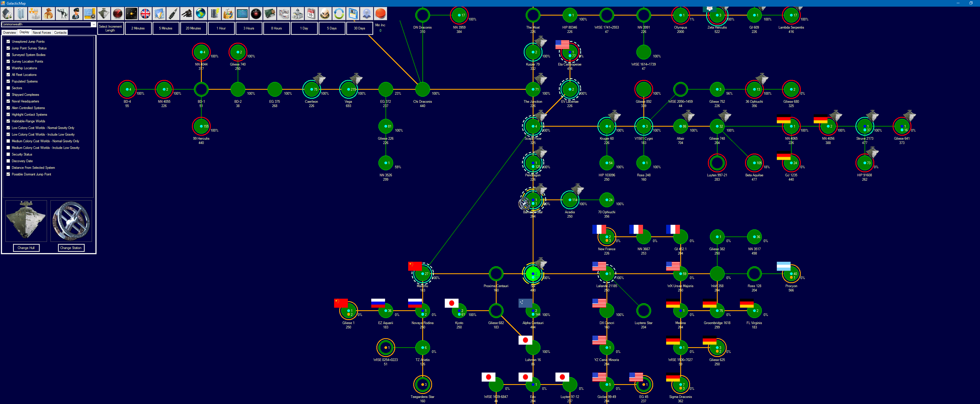
Task: Enable Discovery Date checkbox
Action: tap(8, 161)
